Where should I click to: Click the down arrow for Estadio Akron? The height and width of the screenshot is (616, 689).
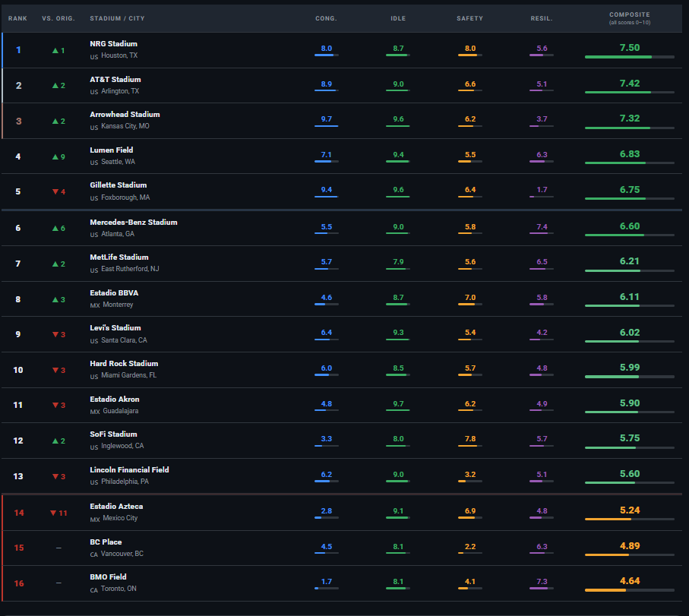55,405
